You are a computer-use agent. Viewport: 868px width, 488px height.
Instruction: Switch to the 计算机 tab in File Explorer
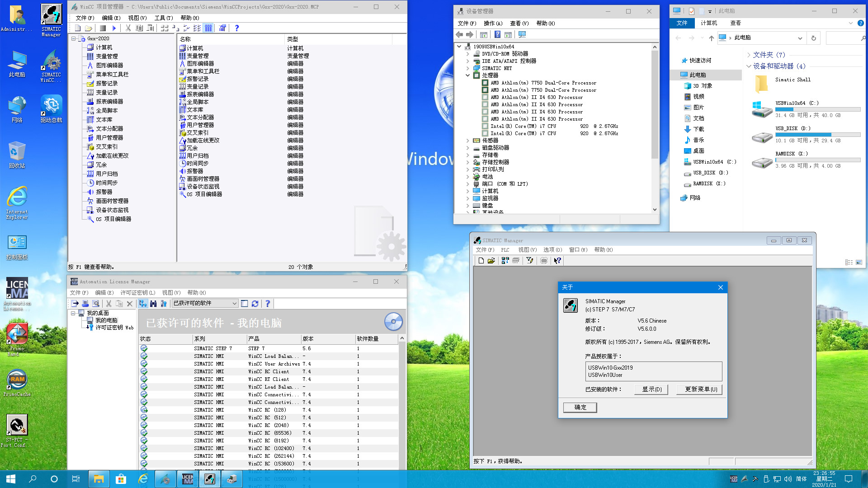[x=708, y=23]
